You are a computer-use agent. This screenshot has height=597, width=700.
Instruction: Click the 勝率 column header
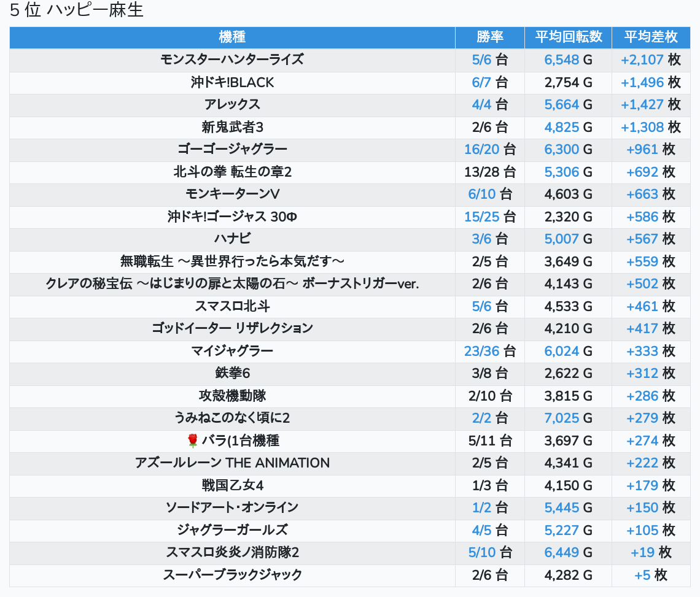pyautogui.click(x=489, y=37)
